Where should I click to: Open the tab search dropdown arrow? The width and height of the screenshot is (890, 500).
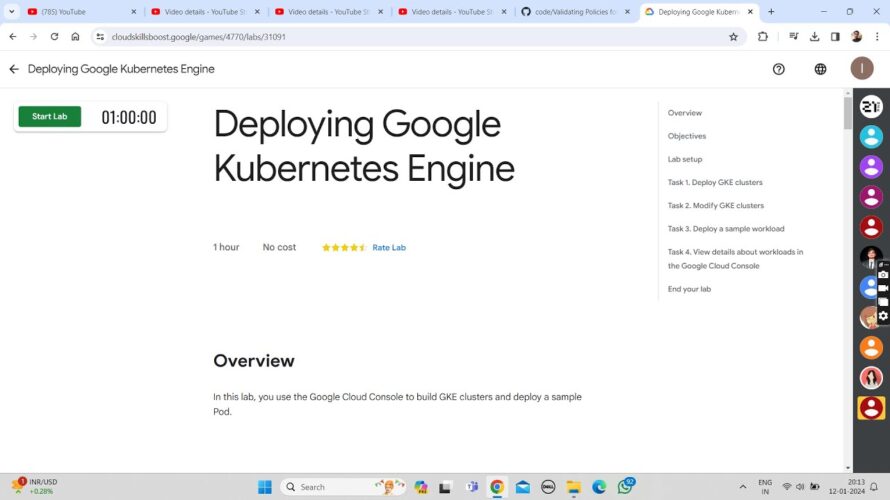click(11, 11)
